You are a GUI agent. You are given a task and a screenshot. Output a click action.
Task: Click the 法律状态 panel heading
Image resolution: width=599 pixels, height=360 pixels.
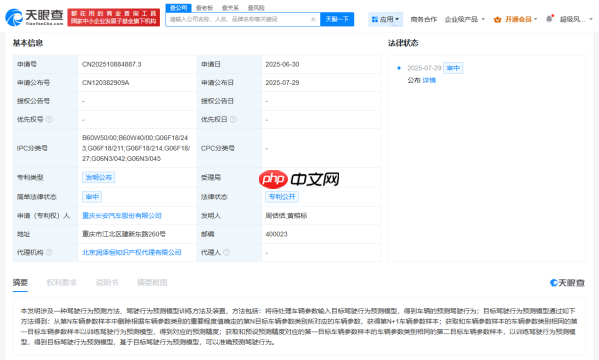(x=403, y=43)
